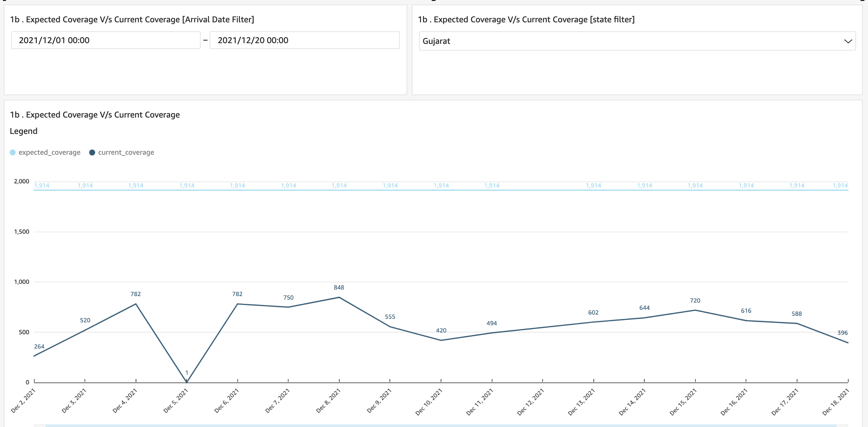Click the Arrival Date Filter panel title
Screen dimensions: 868x427
pyautogui.click(x=132, y=20)
